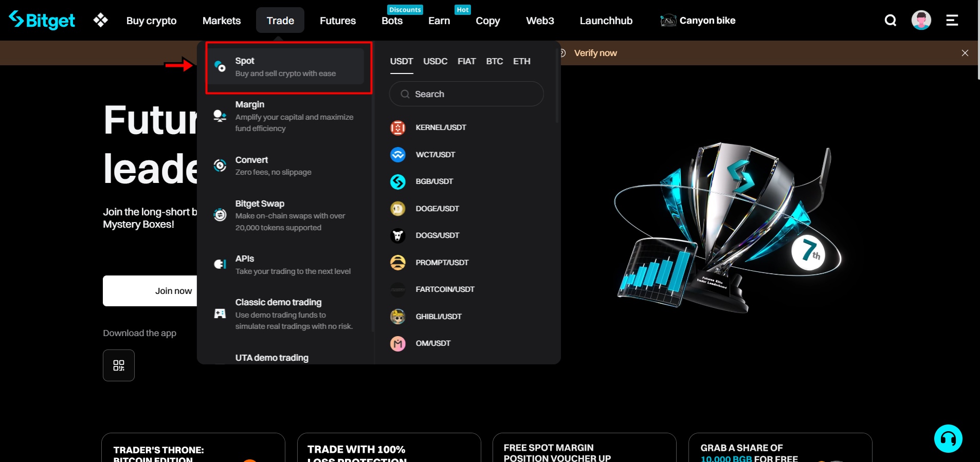Switch to the USDC pairs tab
Image resolution: width=980 pixels, height=462 pixels.
coord(435,61)
